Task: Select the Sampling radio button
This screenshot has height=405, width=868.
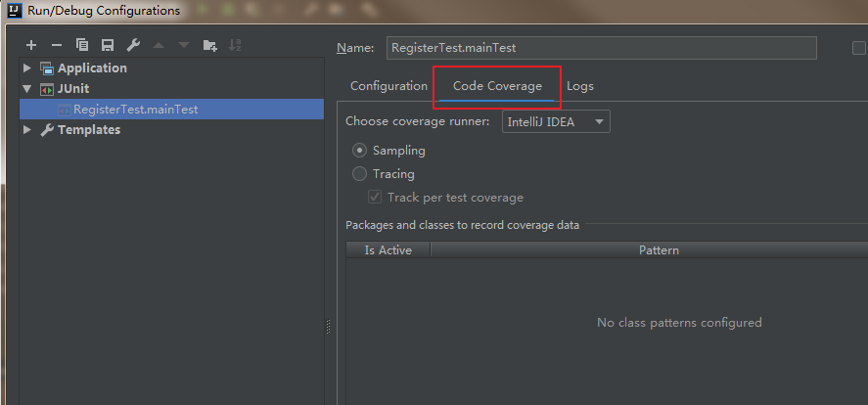Action: (360, 150)
